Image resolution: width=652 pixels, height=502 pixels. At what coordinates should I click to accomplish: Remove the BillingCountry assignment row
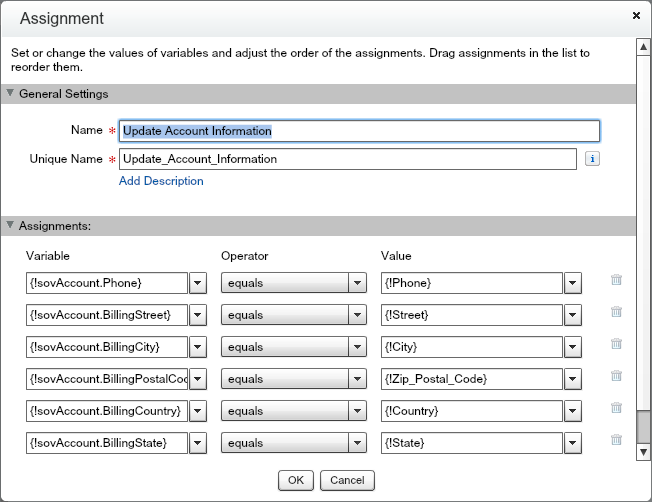point(616,410)
